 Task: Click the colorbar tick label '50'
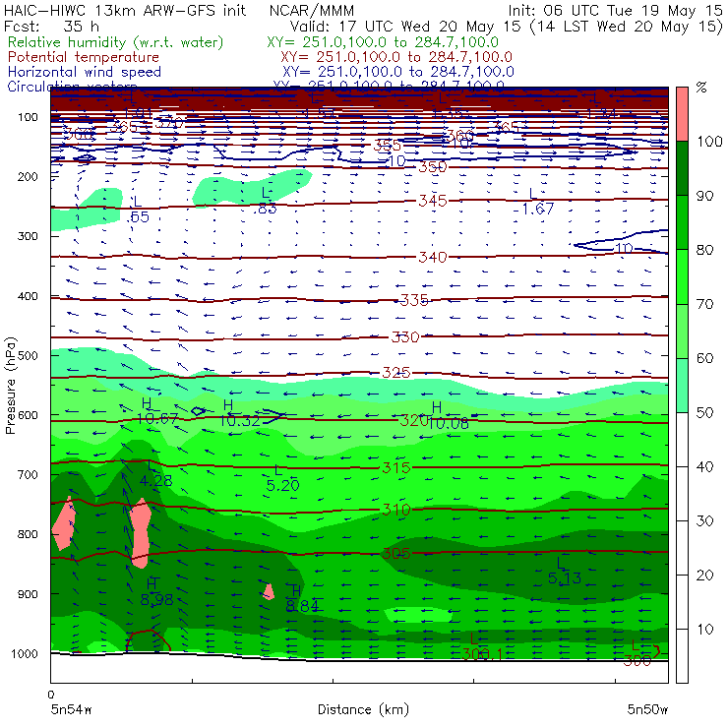coord(704,413)
